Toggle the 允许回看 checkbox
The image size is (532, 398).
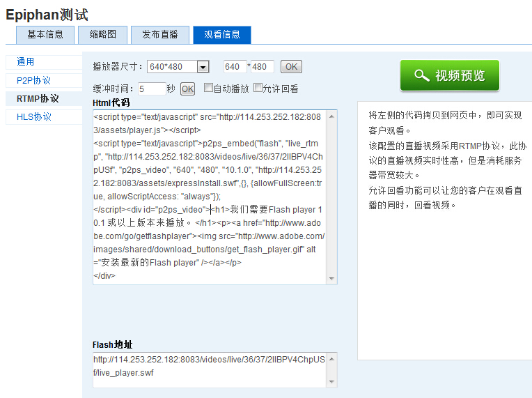258,88
